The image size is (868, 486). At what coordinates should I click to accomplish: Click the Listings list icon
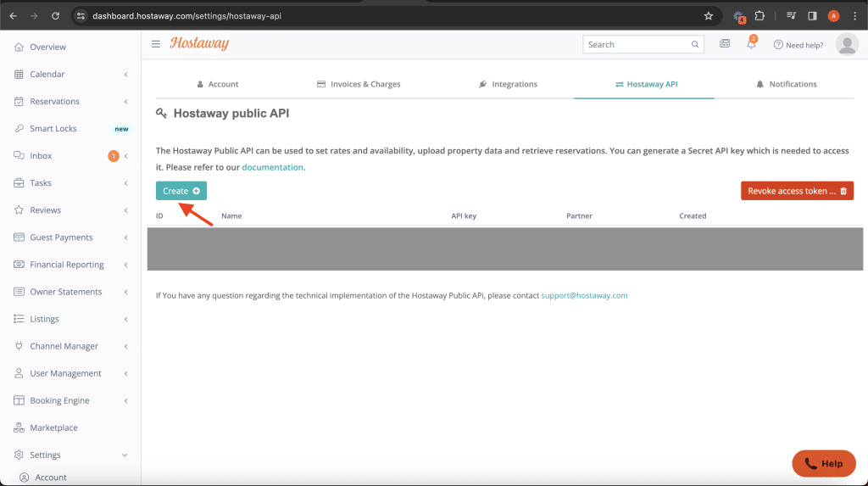pos(19,319)
